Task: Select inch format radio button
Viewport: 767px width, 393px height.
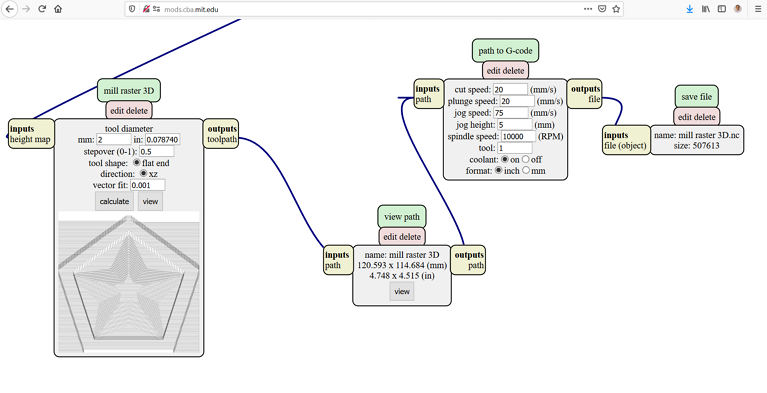Action: pos(498,170)
